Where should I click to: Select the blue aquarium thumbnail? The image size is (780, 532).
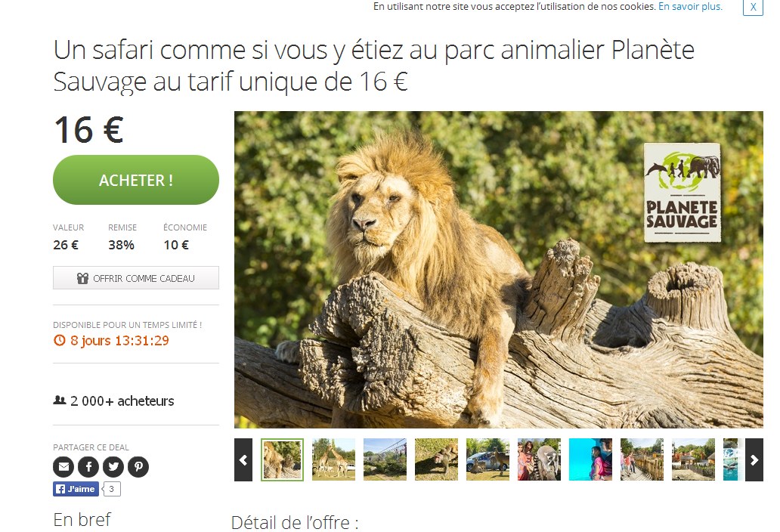[x=590, y=459]
